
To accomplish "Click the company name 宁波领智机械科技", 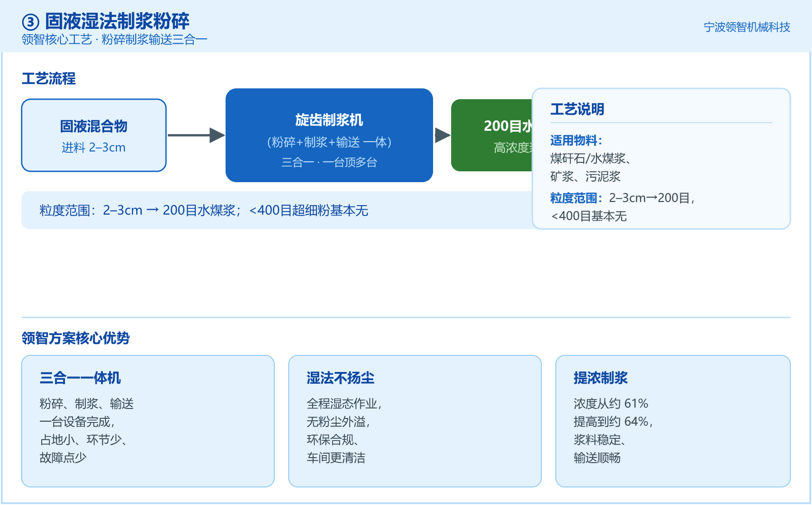I will click(747, 27).
